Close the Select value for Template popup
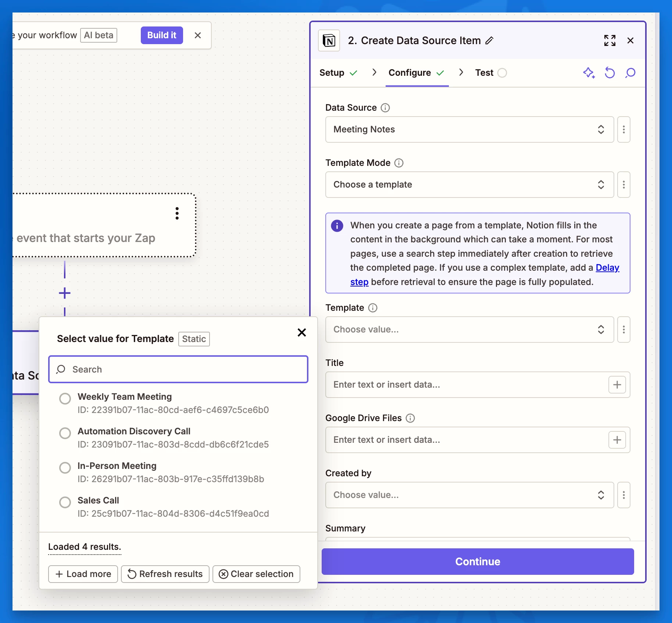 (301, 332)
